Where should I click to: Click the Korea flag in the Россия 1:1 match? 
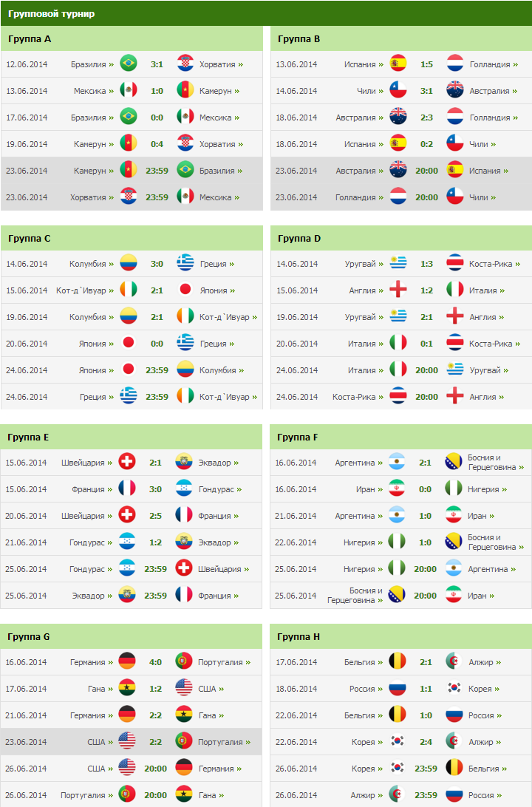point(454,689)
